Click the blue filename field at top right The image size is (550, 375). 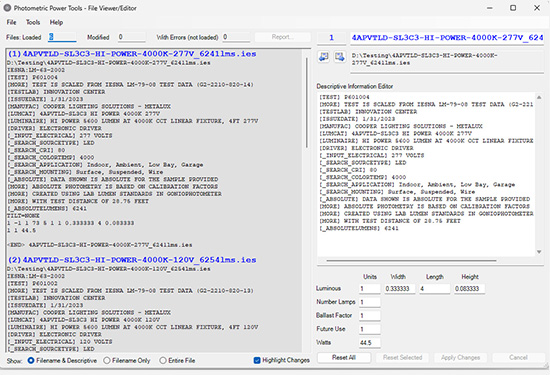(x=447, y=38)
